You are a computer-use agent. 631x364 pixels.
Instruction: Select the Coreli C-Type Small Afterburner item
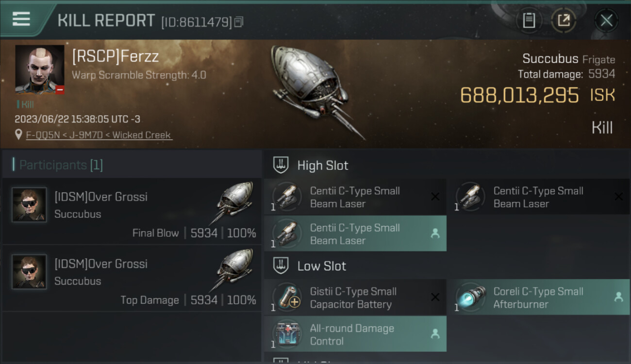click(x=538, y=298)
